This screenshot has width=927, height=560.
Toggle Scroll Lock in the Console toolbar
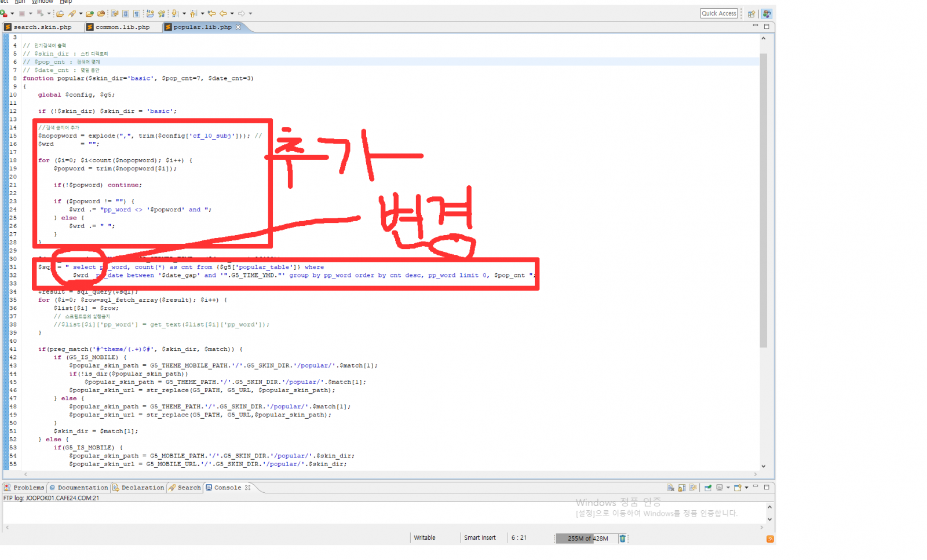coord(682,488)
